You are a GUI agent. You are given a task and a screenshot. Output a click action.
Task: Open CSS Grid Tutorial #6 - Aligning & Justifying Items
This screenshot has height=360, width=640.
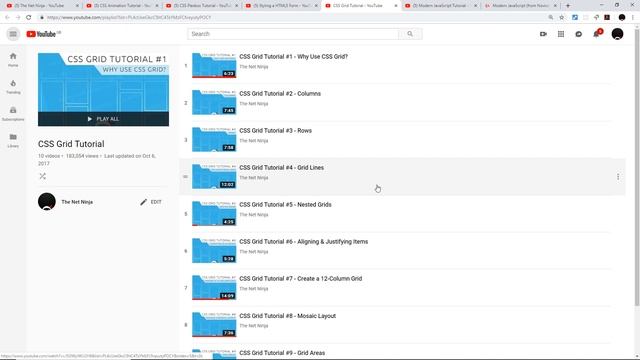tap(304, 242)
